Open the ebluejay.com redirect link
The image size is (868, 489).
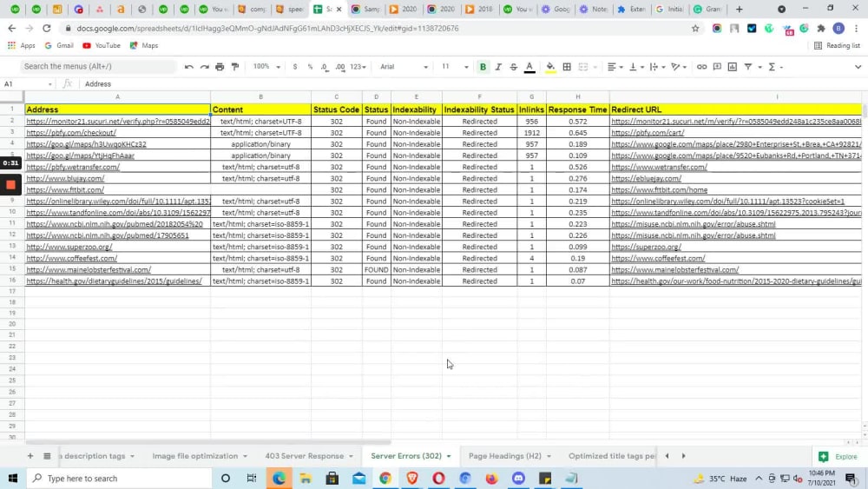click(646, 178)
